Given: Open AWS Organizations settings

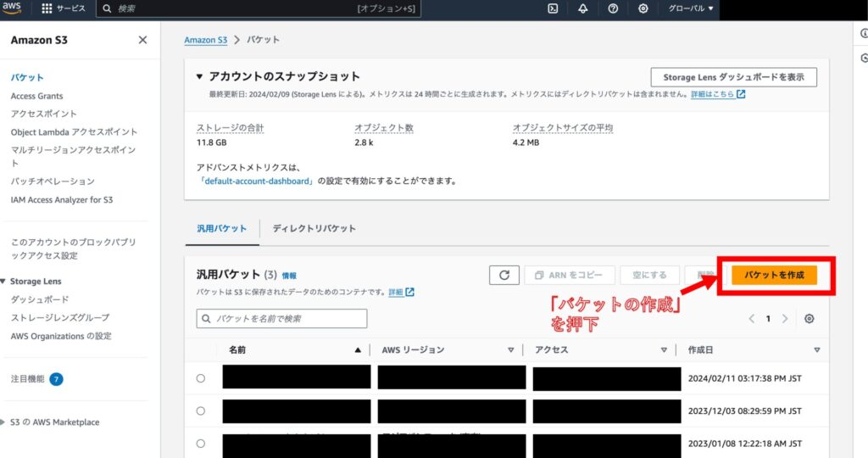Looking at the screenshot, I should [x=61, y=336].
